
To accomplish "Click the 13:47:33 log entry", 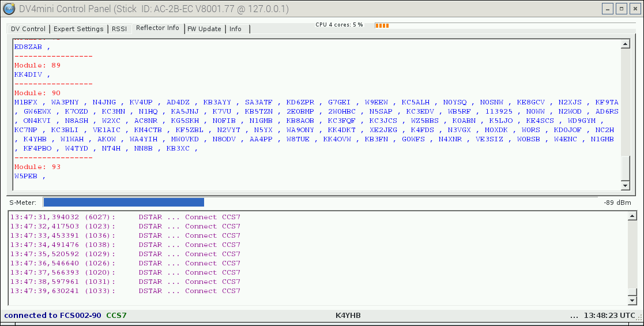I will tap(125, 235).
